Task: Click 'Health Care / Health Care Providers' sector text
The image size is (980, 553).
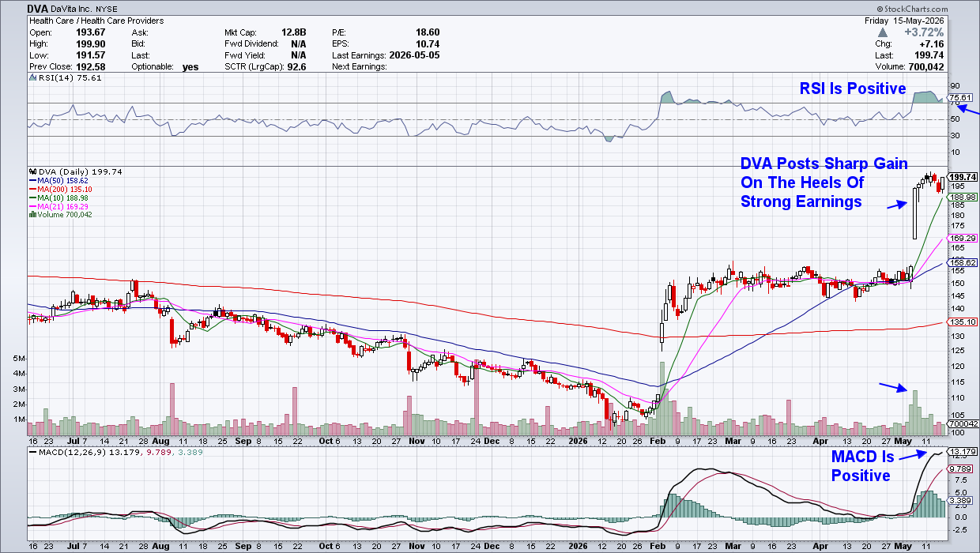Action: click(x=96, y=21)
